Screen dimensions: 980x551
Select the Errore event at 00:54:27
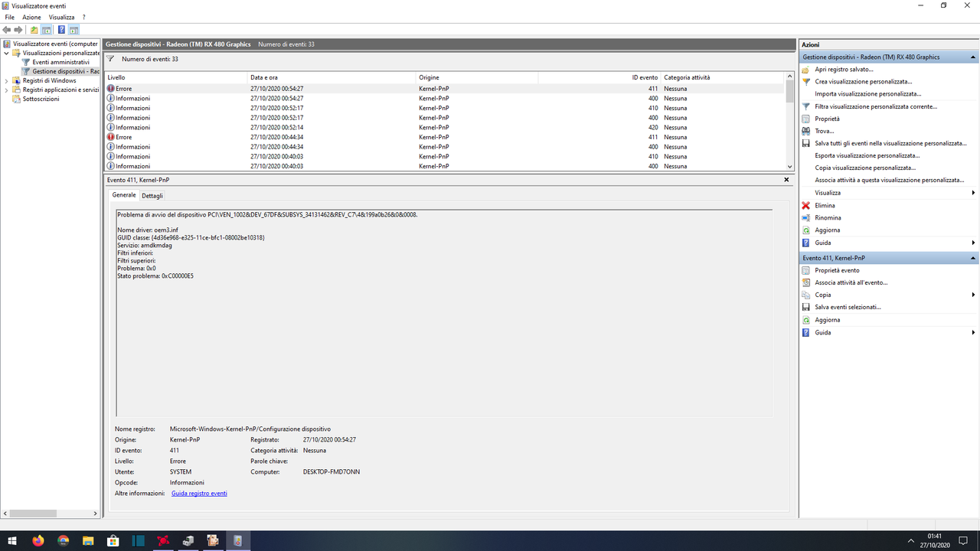click(446, 89)
